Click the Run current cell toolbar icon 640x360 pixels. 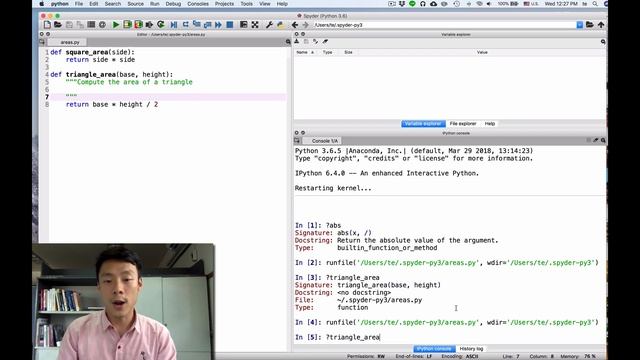click(x=127, y=25)
